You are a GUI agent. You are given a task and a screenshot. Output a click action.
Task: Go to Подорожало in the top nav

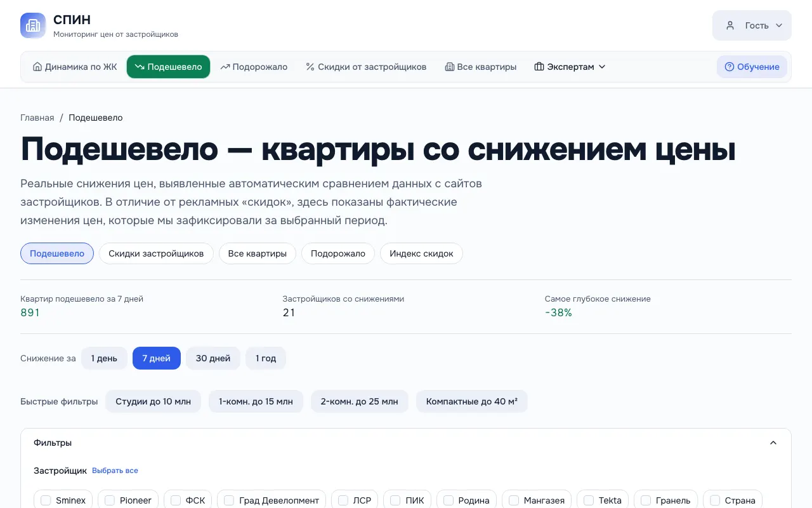[254, 67]
